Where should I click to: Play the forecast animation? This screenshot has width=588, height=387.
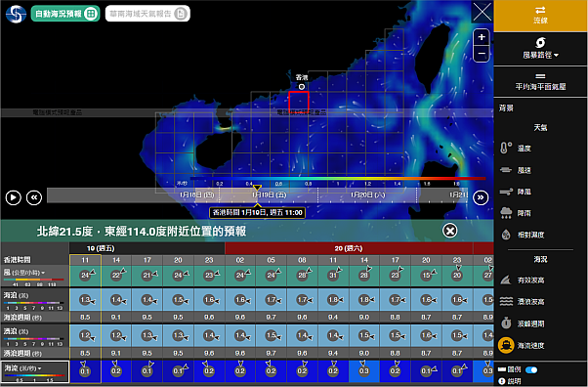13,197
